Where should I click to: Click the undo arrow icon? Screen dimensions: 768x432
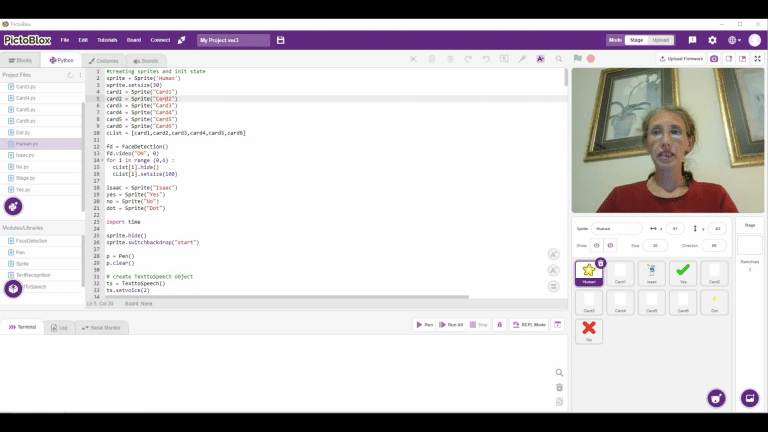click(486, 59)
